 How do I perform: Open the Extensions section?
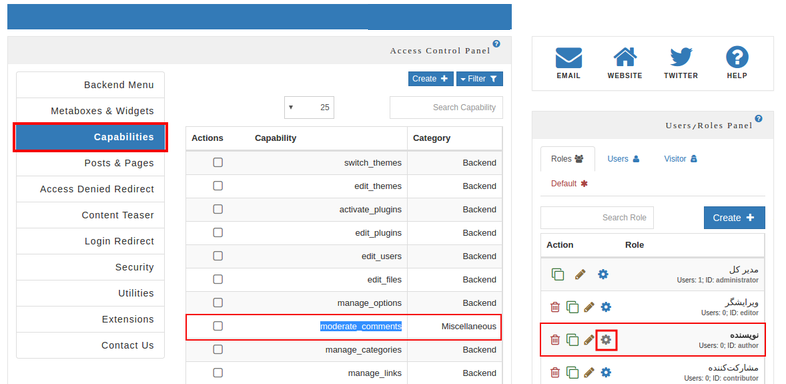[x=90, y=319]
